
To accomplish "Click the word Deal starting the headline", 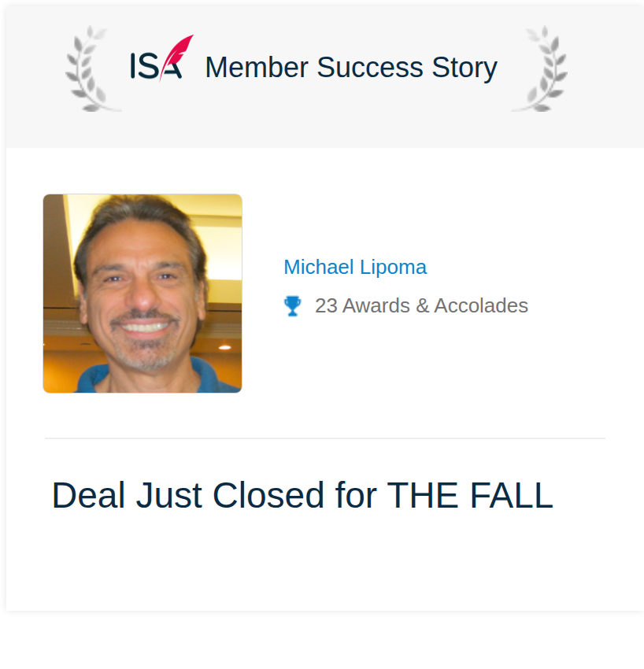I will pyautogui.click(x=85, y=495).
